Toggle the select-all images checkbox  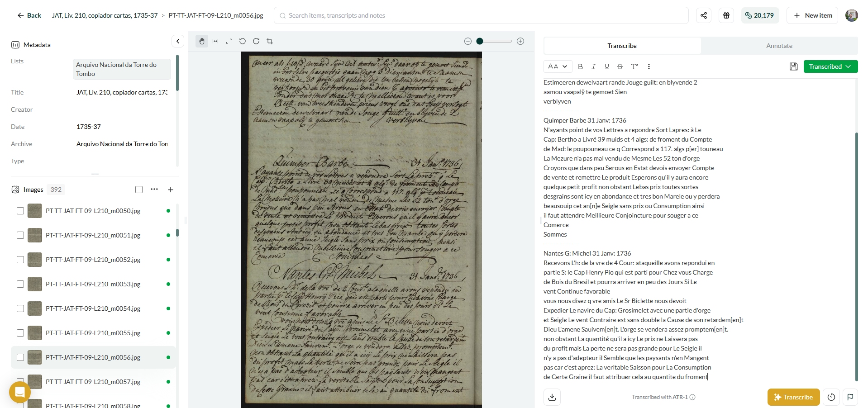coord(139,190)
